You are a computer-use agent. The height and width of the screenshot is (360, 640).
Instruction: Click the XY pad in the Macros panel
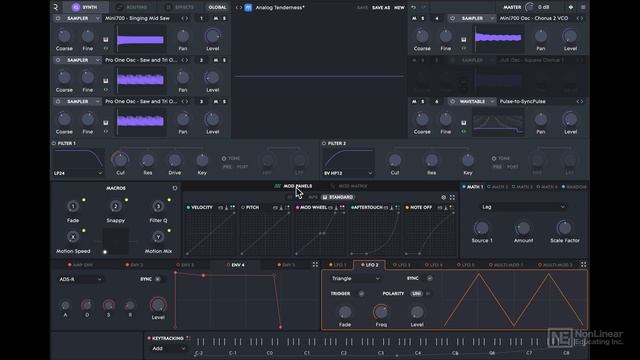click(116, 242)
